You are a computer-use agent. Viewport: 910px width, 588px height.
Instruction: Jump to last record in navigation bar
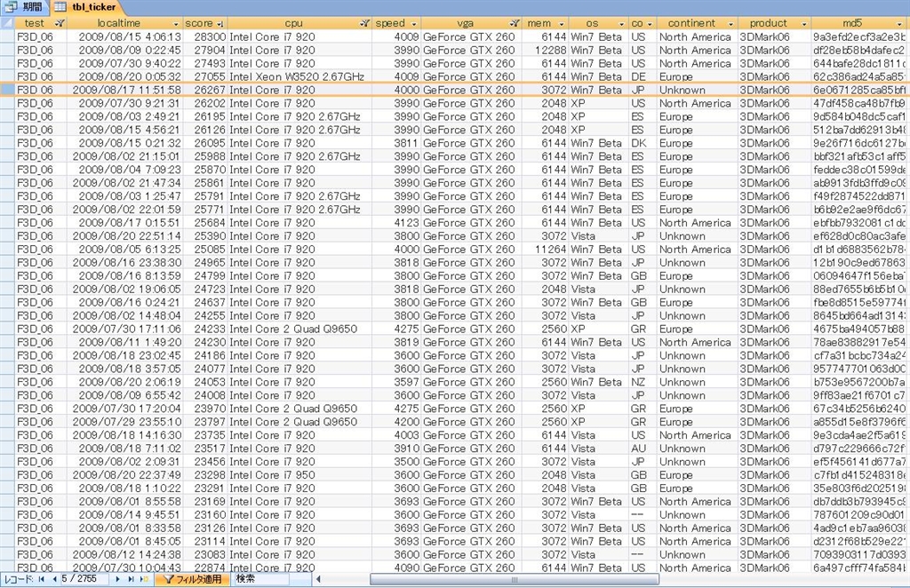point(132,579)
